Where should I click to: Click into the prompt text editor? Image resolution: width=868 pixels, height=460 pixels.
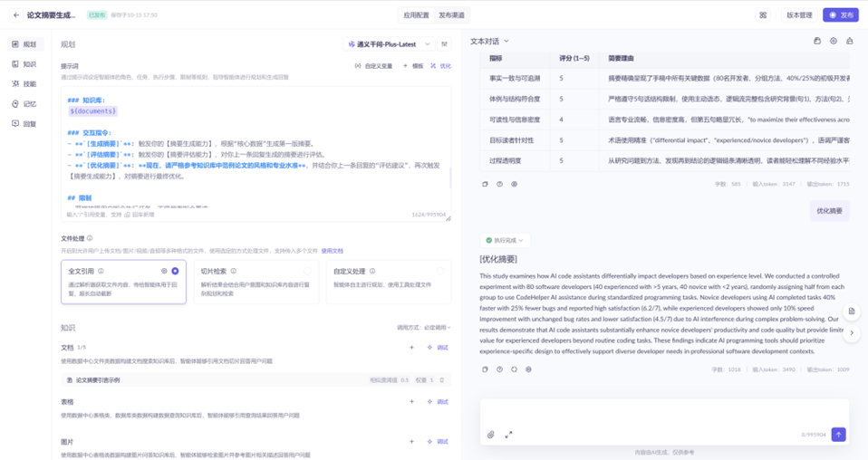(x=256, y=149)
